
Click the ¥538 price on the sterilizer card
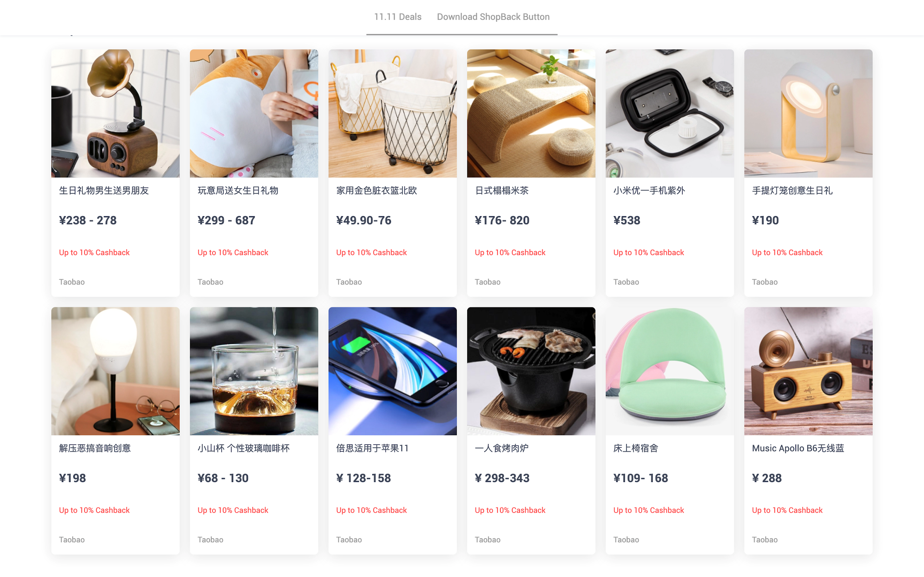(626, 220)
